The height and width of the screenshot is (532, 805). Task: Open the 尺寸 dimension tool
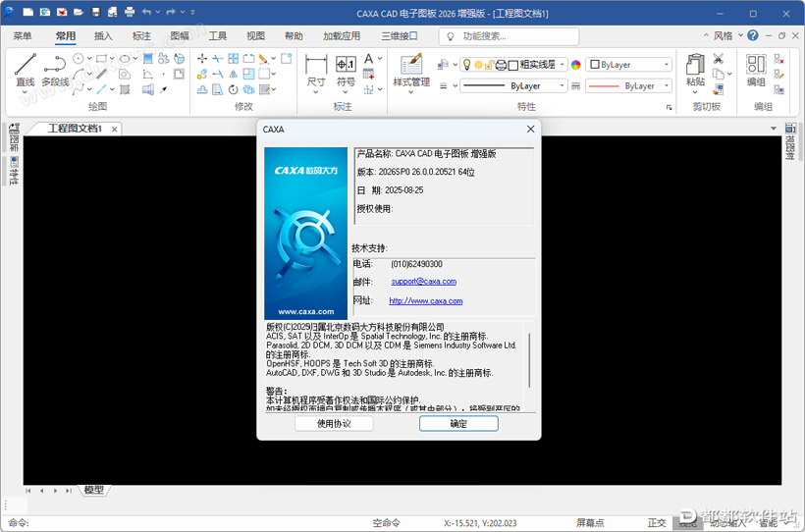[x=316, y=70]
